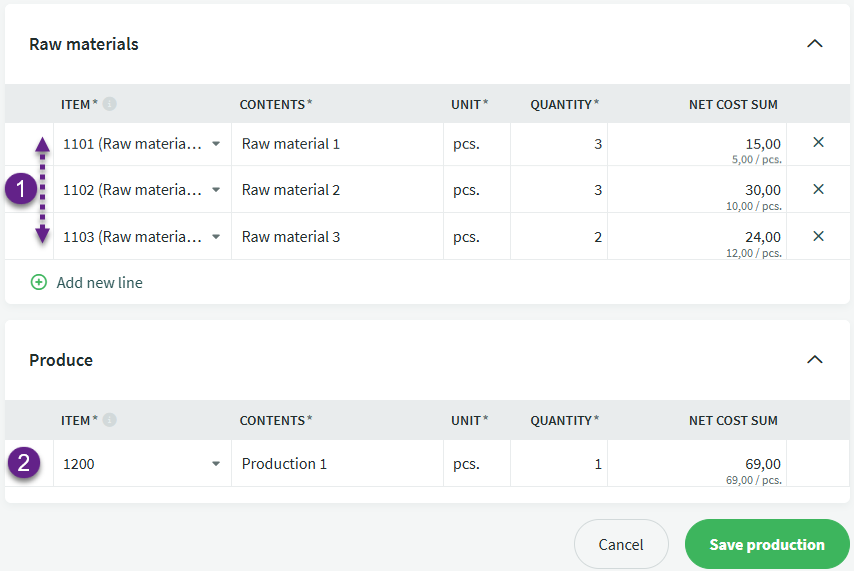Screen dimensions: 854x571
Task: Click info icon beside Produce ITEM header
Action: [109, 420]
